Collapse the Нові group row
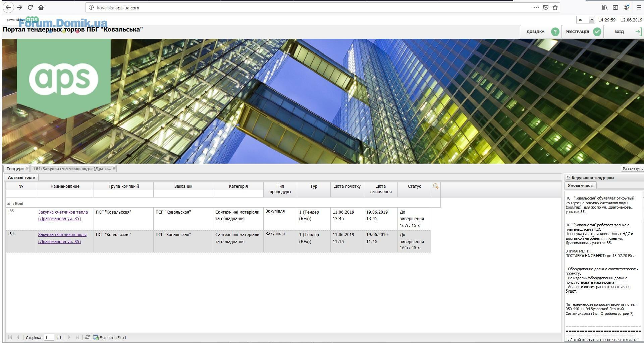Screen dimensions: 644x343 (9, 204)
